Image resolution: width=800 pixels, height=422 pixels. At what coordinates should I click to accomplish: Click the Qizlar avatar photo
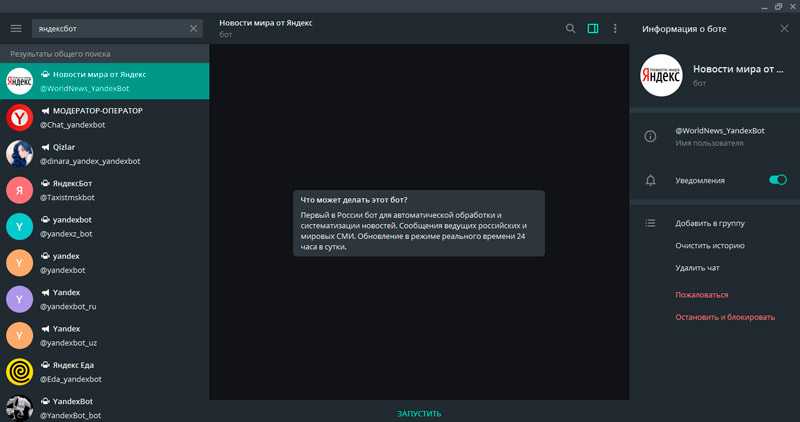coord(19,154)
